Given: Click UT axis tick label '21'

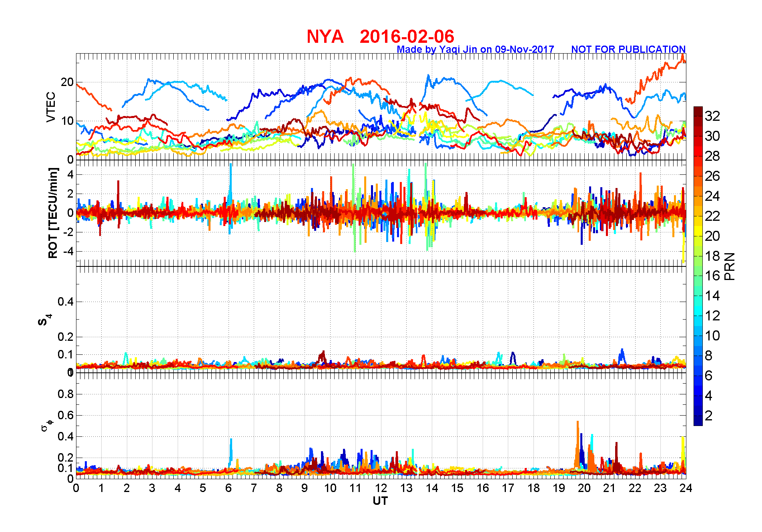Looking at the screenshot, I should pyautogui.click(x=610, y=488).
